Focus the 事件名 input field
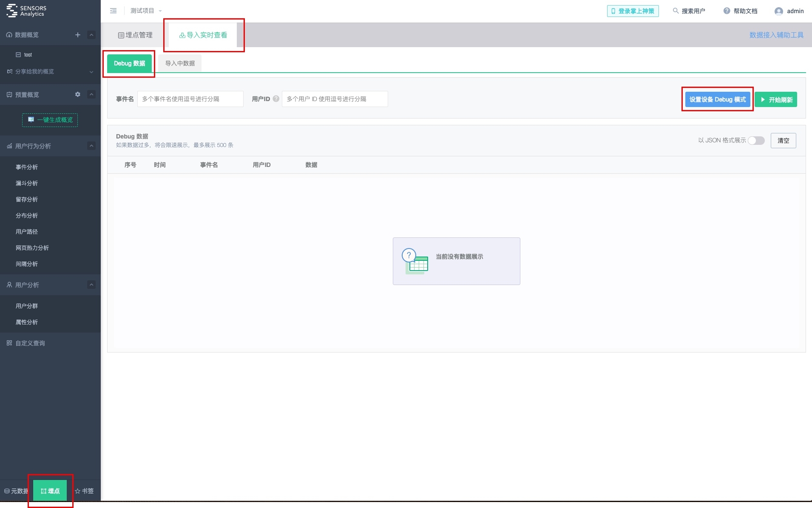Screen dimensions: 812x508 click(190, 99)
